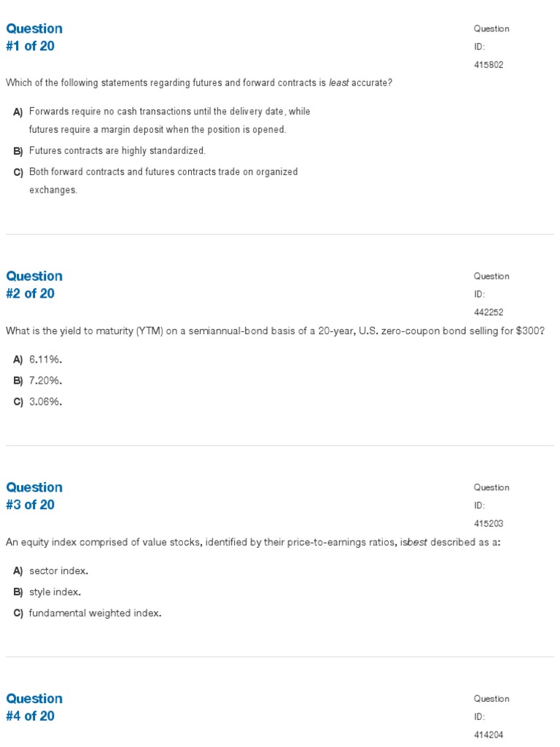Pick answer A) 6.11% for Question #2
The width and height of the screenshot is (560, 747).
38,360
